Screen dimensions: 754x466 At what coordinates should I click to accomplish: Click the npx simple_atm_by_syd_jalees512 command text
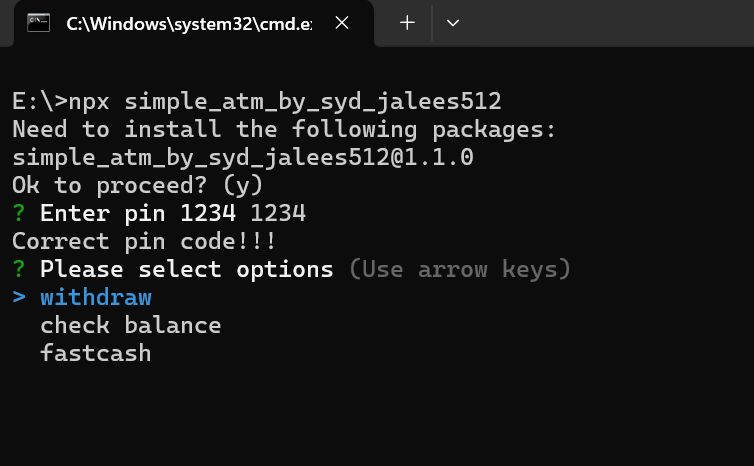[285, 101]
